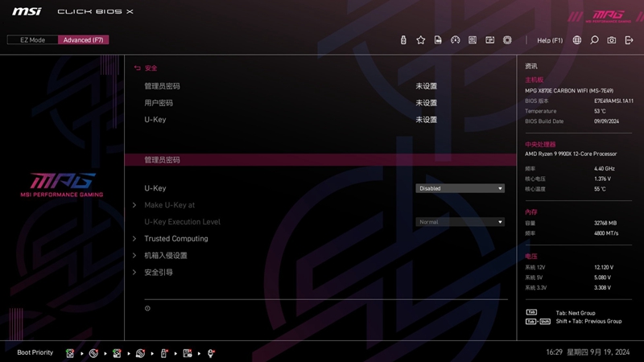The image size is (644, 362).
Task: Take screenshot with camera icon
Action: point(612,40)
